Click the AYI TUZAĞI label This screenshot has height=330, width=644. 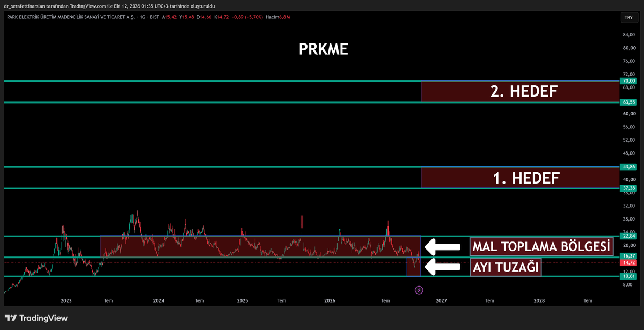[x=506, y=267]
